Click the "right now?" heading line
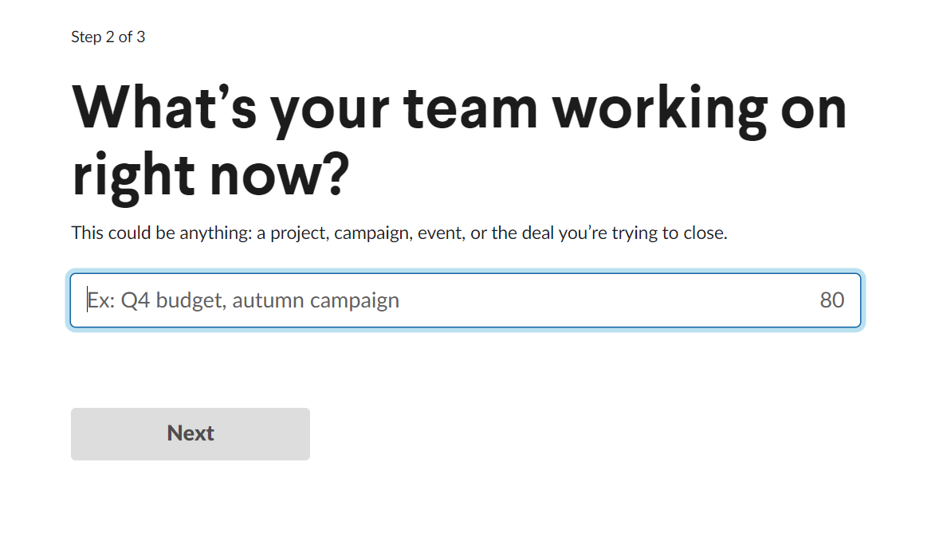947x560 pixels. (x=210, y=175)
